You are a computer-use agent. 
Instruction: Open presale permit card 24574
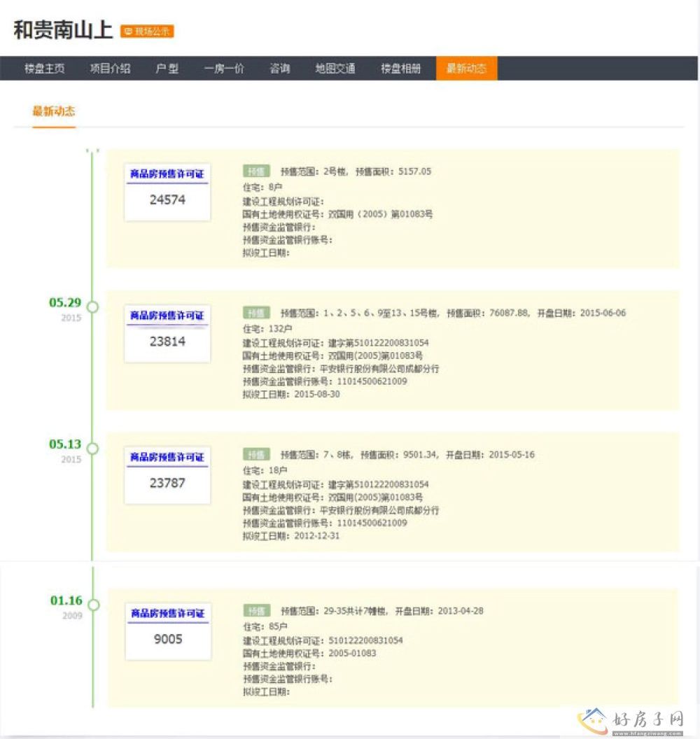click(x=167, y=192)
